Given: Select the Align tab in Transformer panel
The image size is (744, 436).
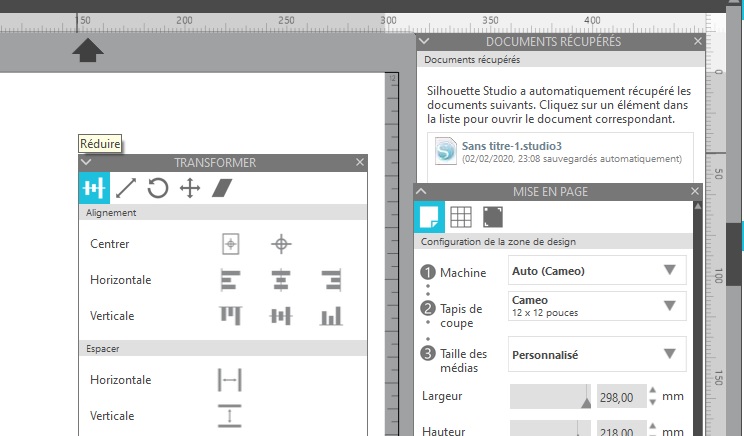Looking at the screenshot, I should coord(94,188).
